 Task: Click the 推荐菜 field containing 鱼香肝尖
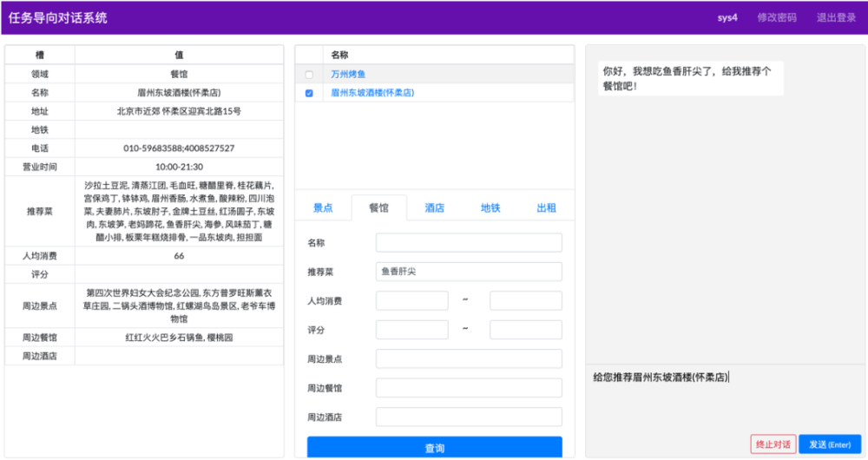[x=469, y=272]
